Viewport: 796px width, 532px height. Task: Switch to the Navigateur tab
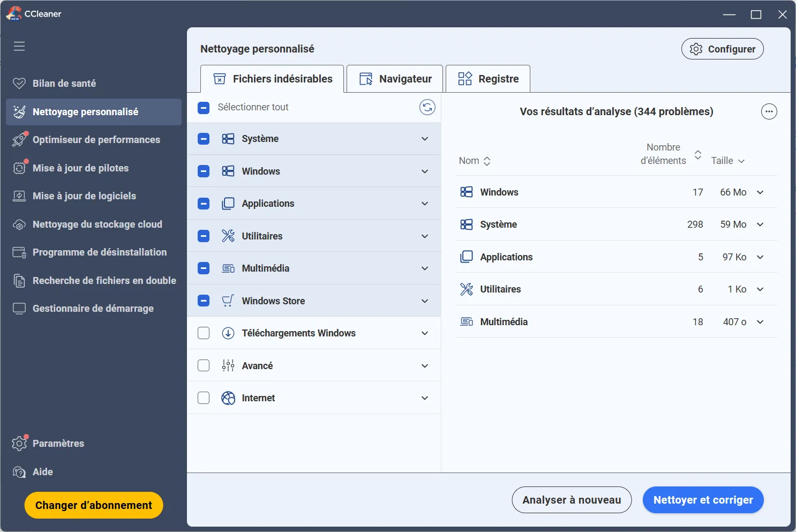(x=395, y=79)
